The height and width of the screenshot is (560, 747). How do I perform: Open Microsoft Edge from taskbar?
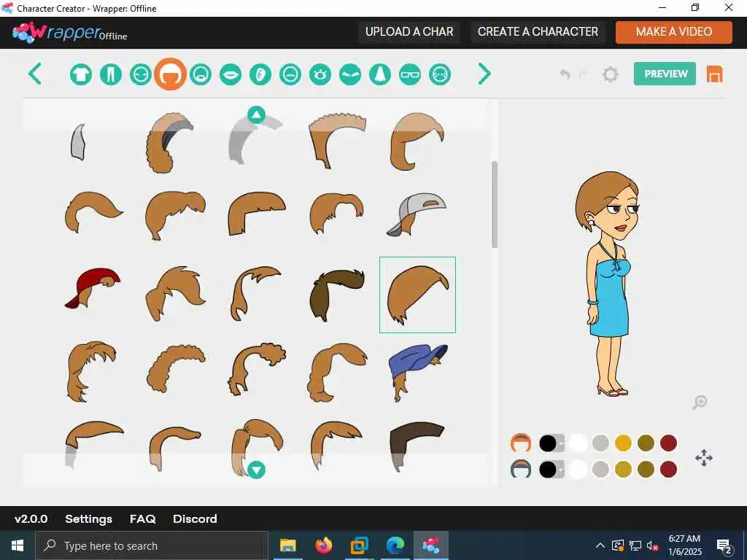coord(395,545)
